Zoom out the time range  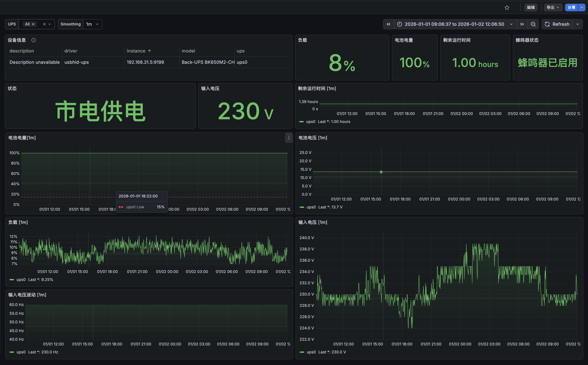point(533,24)
